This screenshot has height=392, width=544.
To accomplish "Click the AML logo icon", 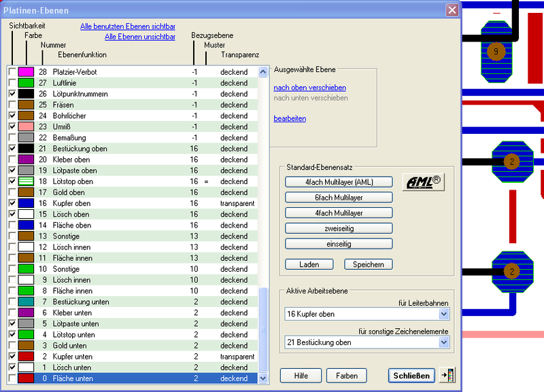I will [x=423, y=182].
